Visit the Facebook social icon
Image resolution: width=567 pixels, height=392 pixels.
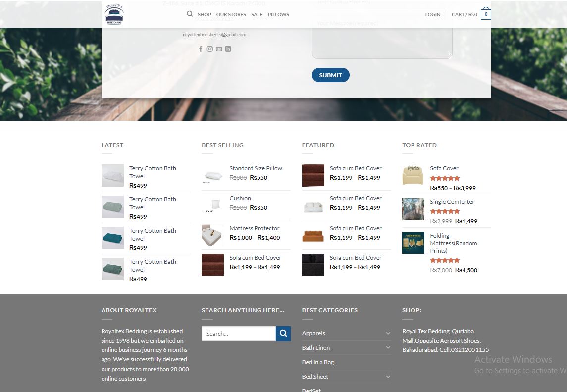(x=201, y=49)
